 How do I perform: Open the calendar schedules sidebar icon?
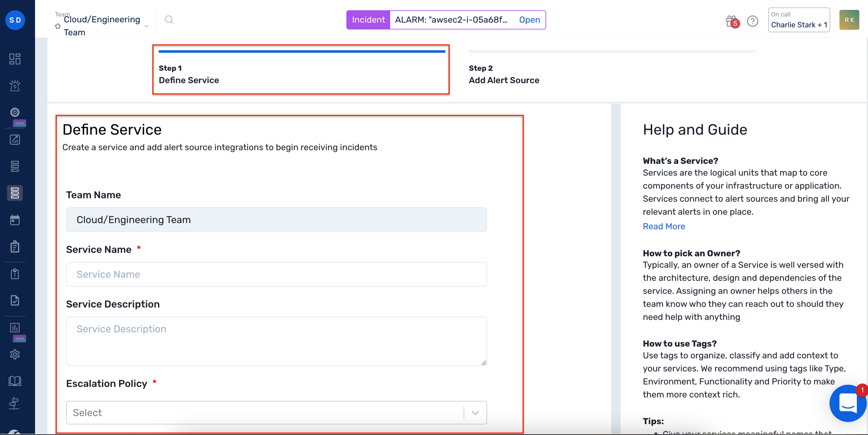tap(15, 220)
